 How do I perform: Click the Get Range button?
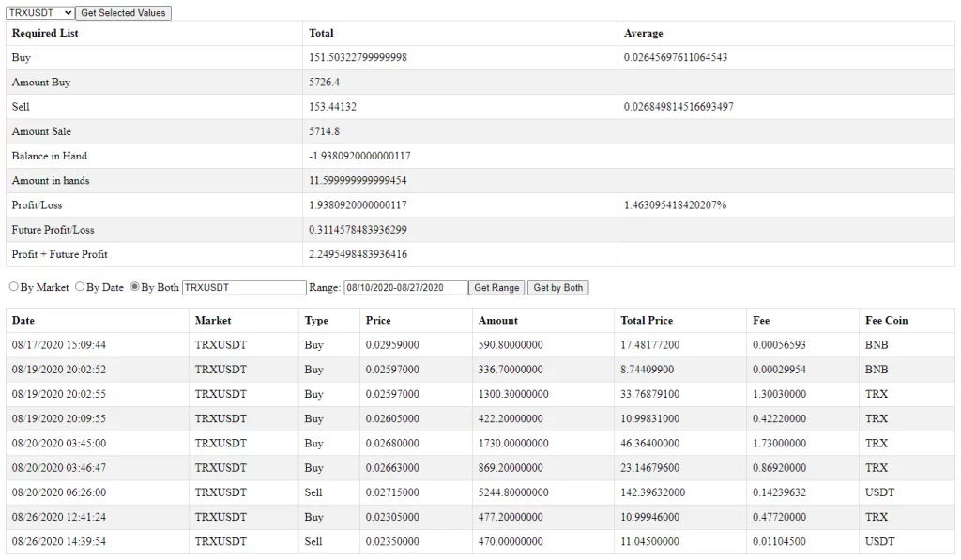[x=496, y=287]
